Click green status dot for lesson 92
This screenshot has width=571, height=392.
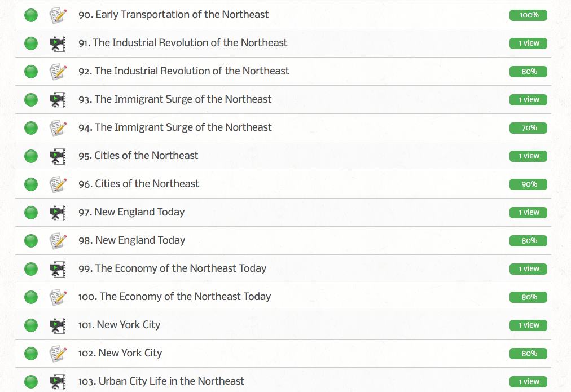(x=31, y=72)
